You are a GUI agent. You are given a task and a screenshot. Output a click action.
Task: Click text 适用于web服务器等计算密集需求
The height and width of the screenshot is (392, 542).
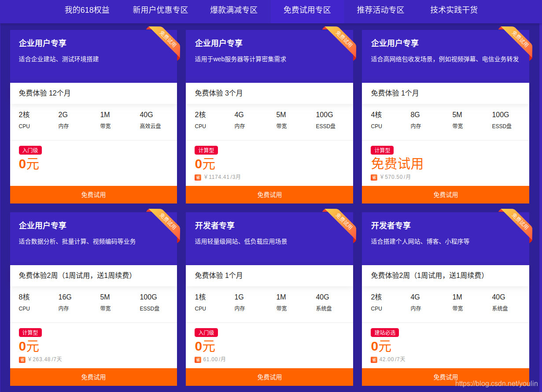(241, 59)
